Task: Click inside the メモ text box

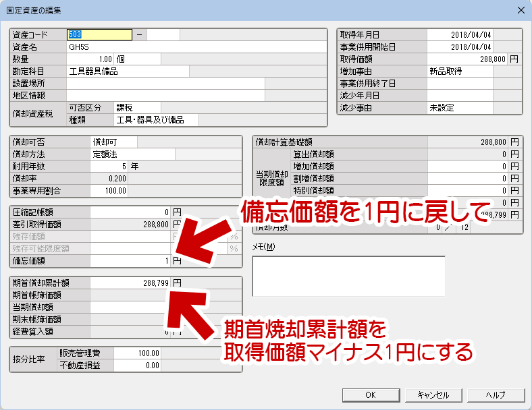Action: [x=349, y=276]
